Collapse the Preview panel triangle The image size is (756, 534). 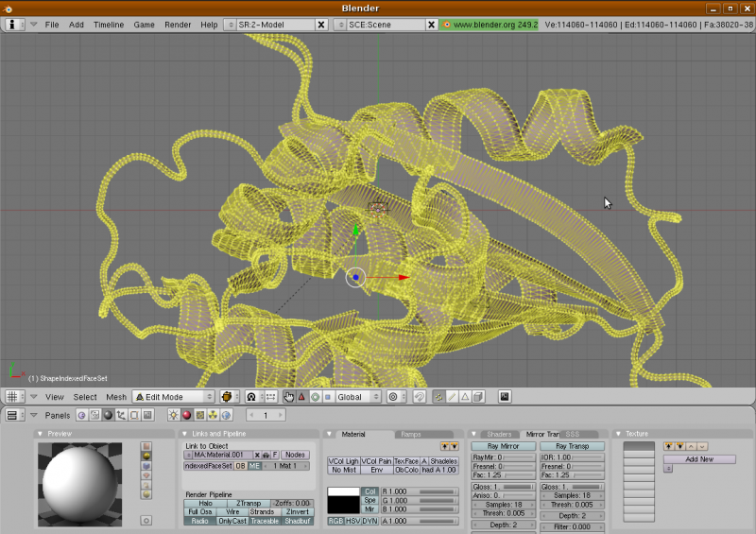click(x=39, y=434)
